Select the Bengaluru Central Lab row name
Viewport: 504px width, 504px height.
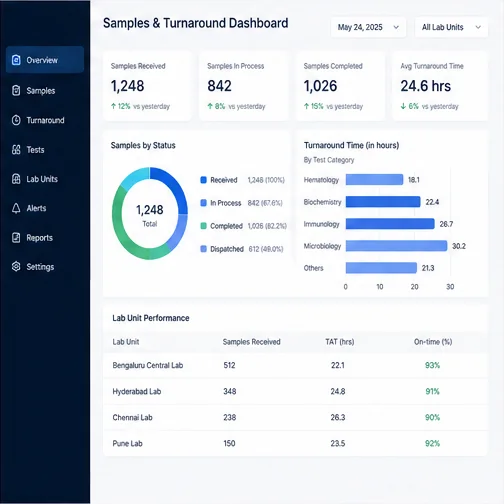148,365
